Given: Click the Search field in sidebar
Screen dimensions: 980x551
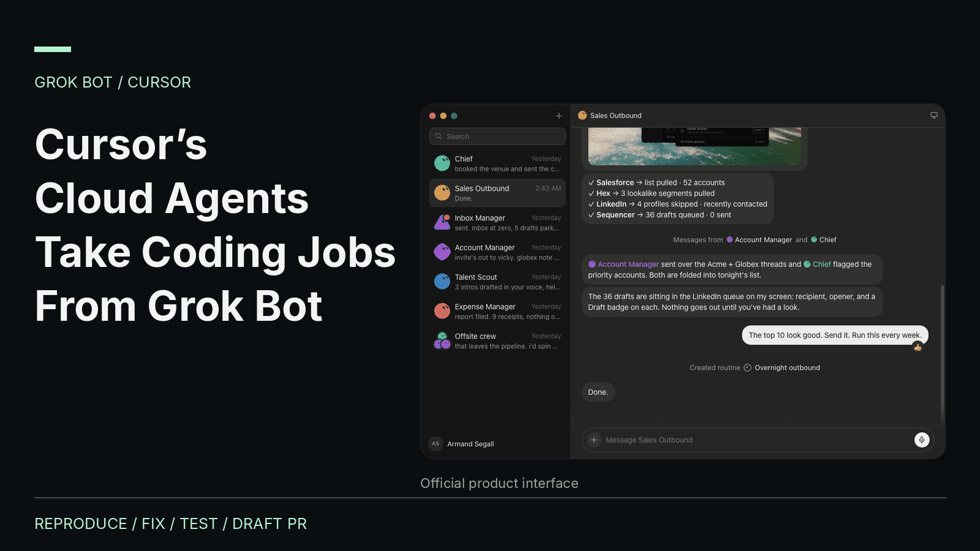Looking at the screenshot, I should tap(497, 137).
